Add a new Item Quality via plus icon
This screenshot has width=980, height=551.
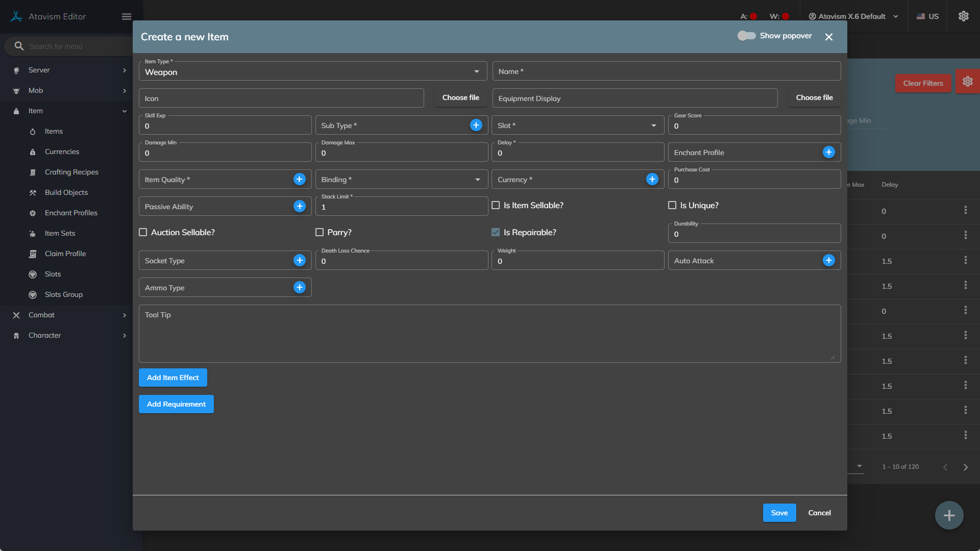300,179
